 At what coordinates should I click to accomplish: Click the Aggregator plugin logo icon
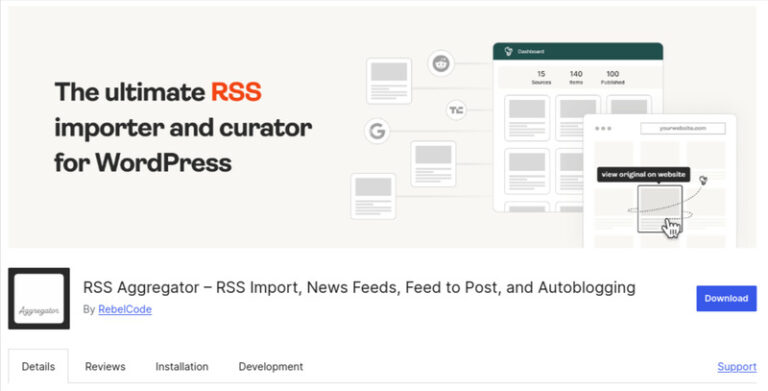(x=39, y=298)
